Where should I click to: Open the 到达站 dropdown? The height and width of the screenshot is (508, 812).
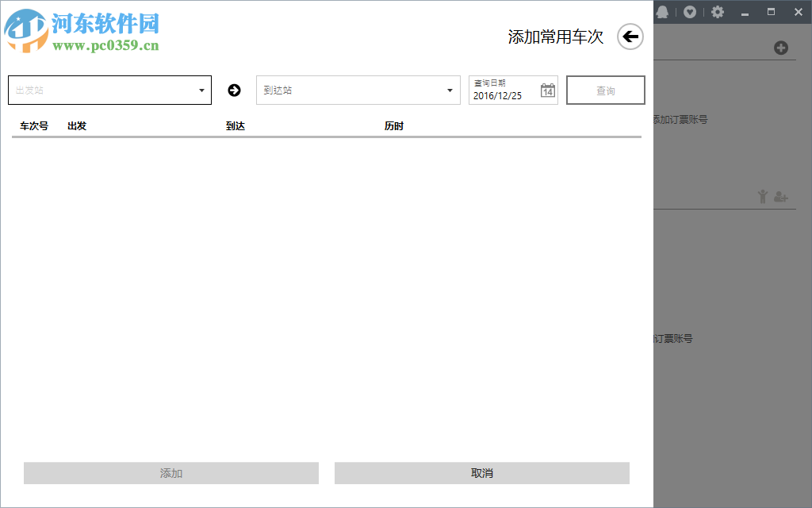tap(358, 90)
